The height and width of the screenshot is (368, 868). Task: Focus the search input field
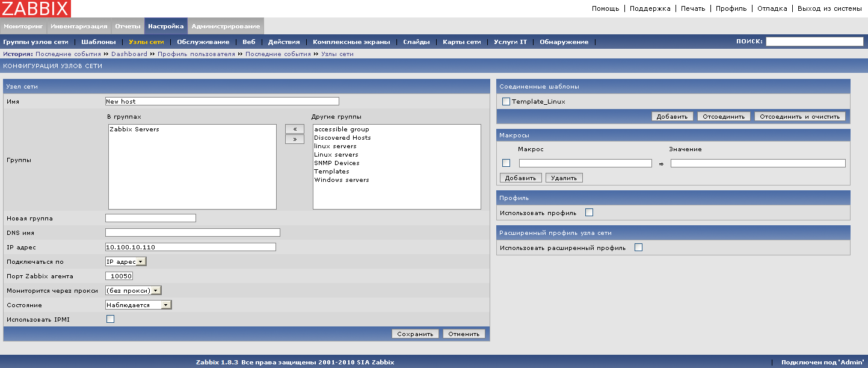(x=814, y=42)
